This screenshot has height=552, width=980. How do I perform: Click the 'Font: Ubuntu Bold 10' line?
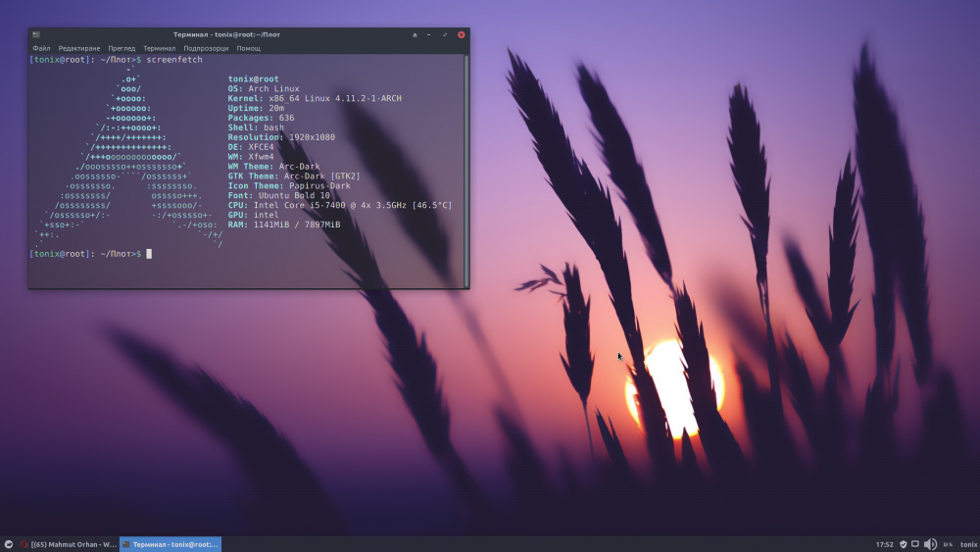(278, 195)
